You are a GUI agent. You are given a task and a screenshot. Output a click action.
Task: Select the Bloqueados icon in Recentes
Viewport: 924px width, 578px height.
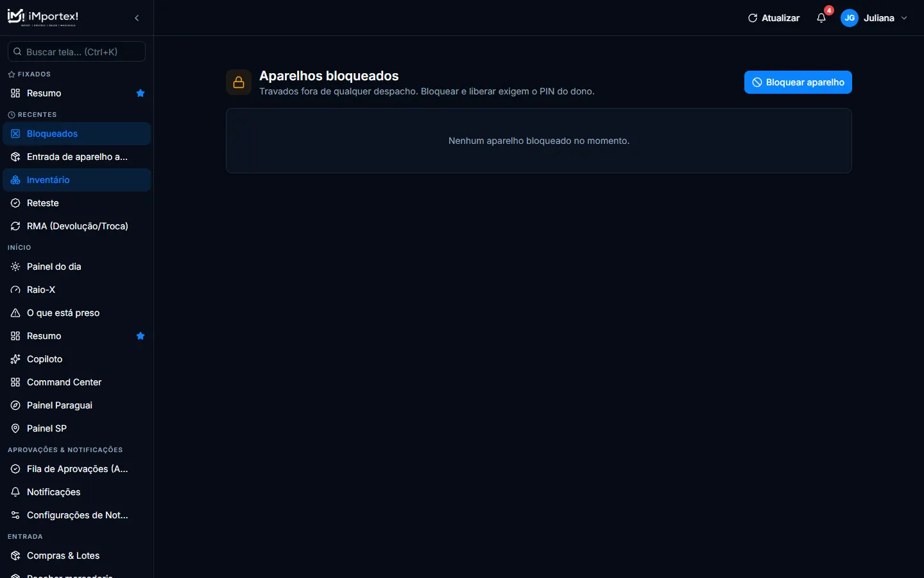click(x=15, y=134)
